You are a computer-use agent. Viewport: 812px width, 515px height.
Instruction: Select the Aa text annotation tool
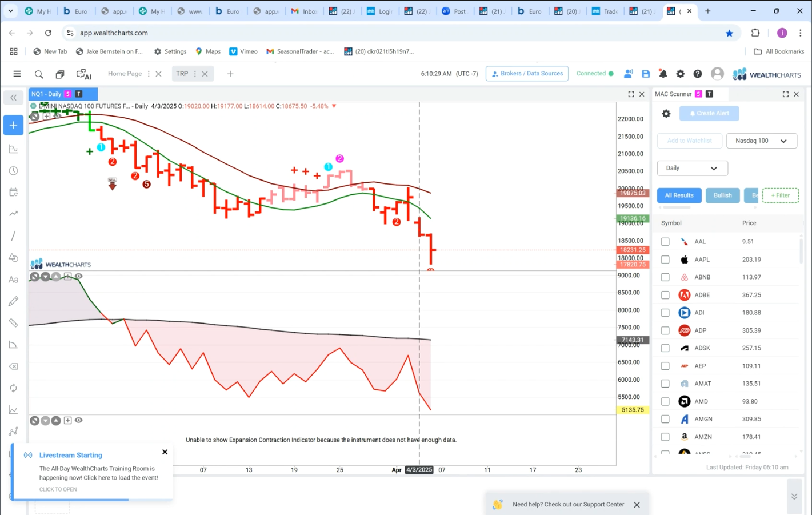coord(13,280)
